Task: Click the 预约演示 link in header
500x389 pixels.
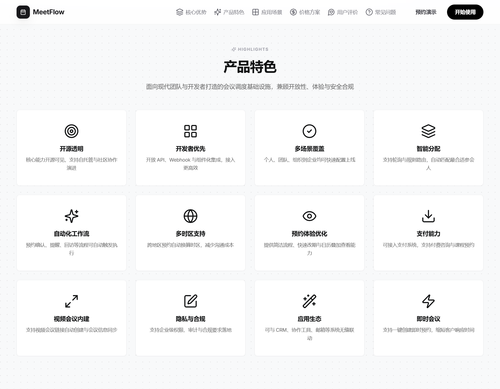Action: (x=426, y=12)
